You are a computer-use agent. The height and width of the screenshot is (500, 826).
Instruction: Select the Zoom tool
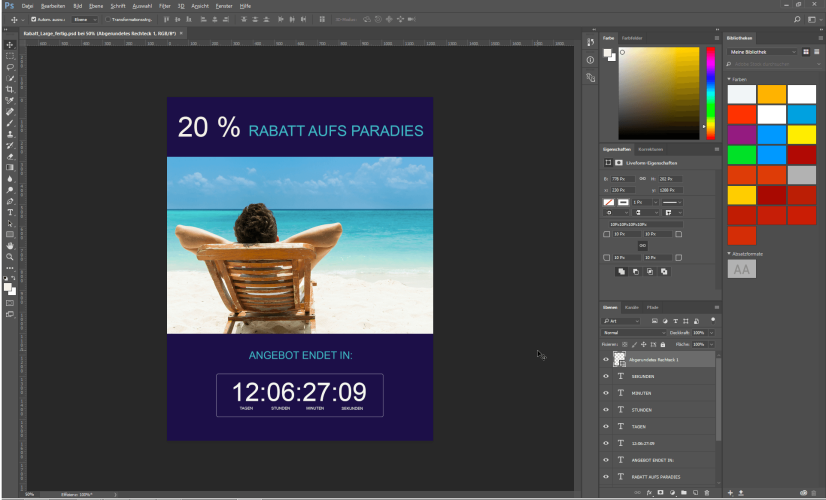(10, 257)
